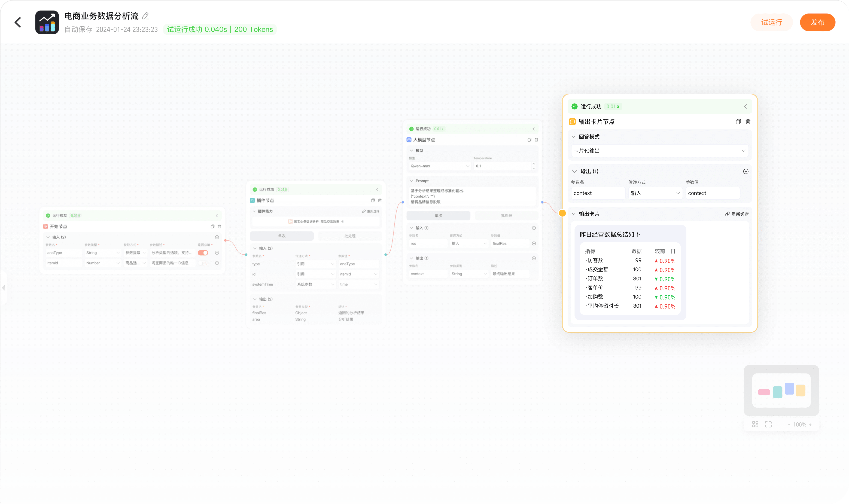Add a new output parameter in output card node

[745, 172]
